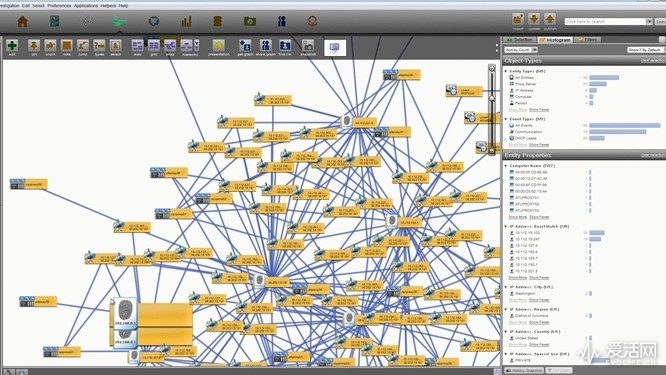
Task: Collapse the 'Entity Types' section
Action: (x=506, y=71)
